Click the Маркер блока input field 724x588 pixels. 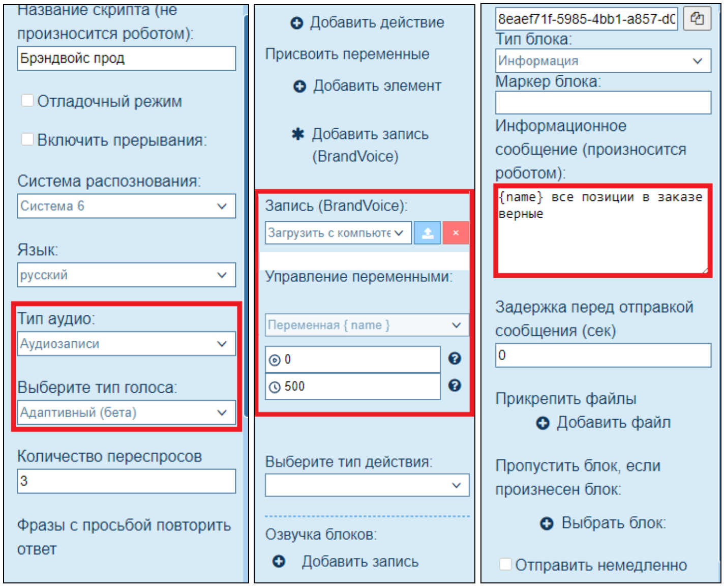[x=603, y=103]
